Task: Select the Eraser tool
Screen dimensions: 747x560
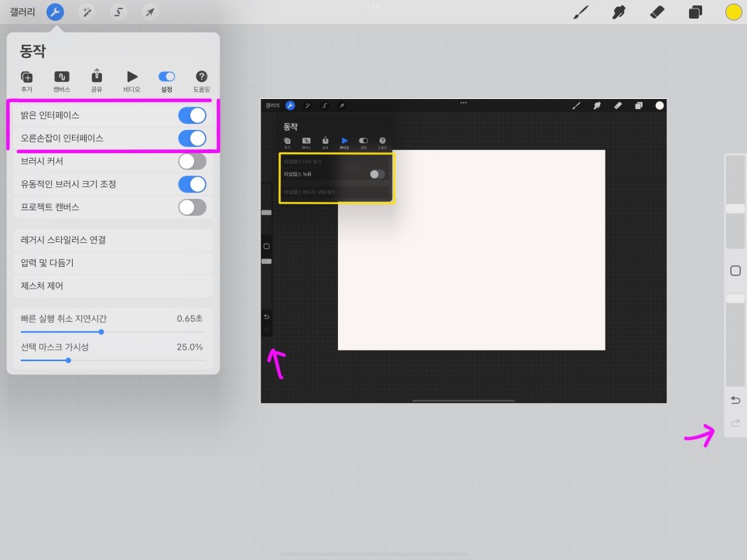Action: click(x=657, y=12)
